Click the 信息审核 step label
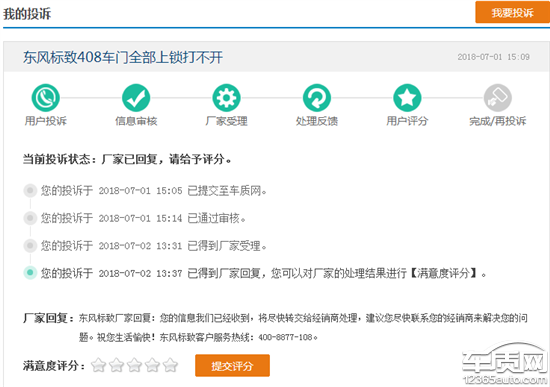 pyautogui.click(x=136, y=121)
